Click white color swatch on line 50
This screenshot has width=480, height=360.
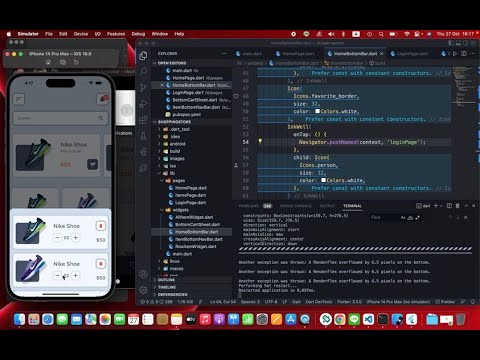pyautogui.click(x=317, y=111)
